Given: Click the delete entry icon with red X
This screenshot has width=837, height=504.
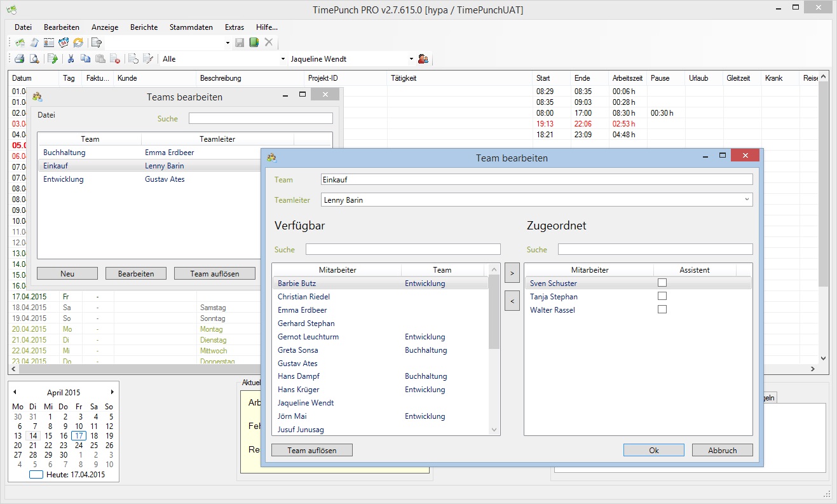Looking at the screenshot, I should pyautogui.click(x=115, y=59).
